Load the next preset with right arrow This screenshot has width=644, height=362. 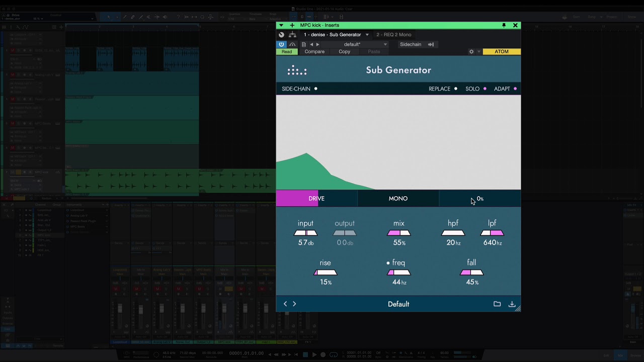pos(317,44)
